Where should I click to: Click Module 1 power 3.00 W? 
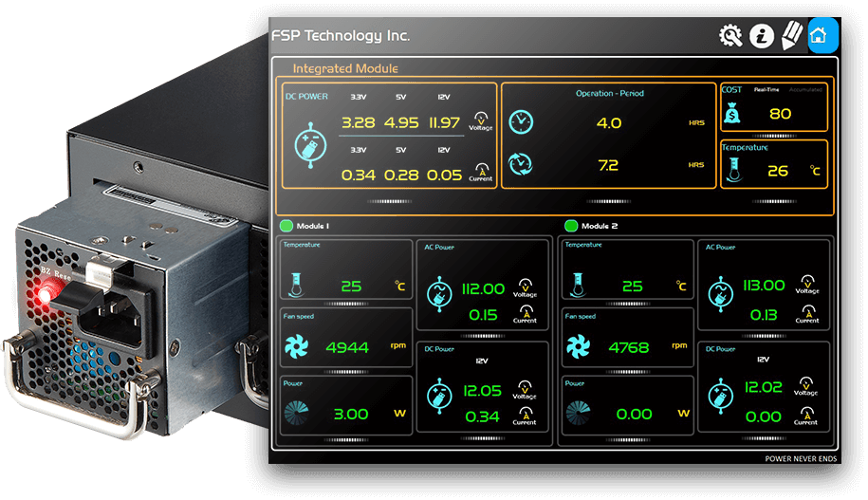(x=351, y=414)
